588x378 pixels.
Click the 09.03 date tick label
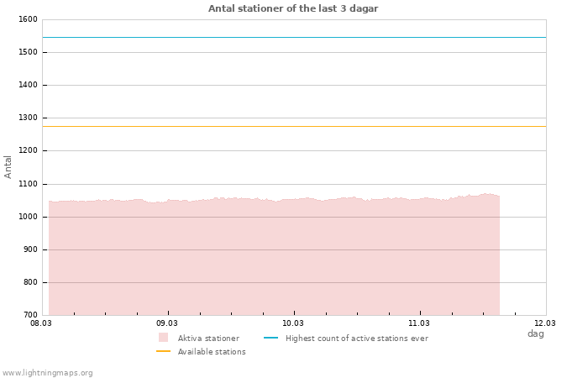[x=167, y=323]
